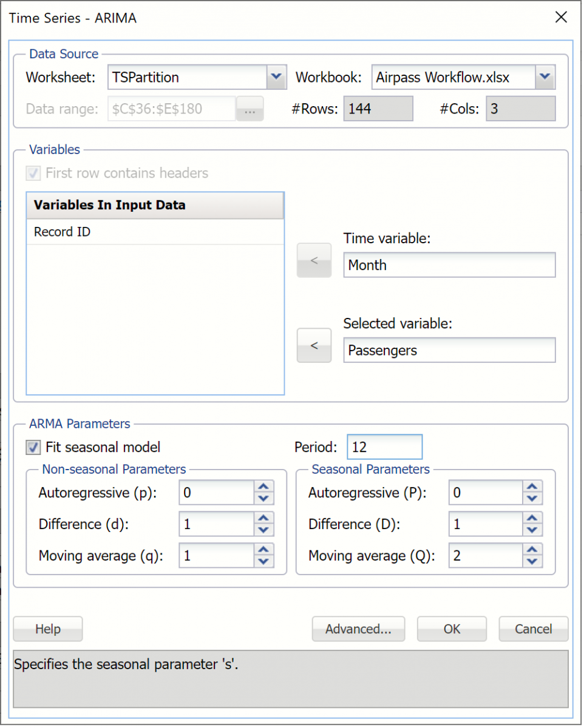
Task: Click the arrow button beside Time variable
Action: (314, 260)
